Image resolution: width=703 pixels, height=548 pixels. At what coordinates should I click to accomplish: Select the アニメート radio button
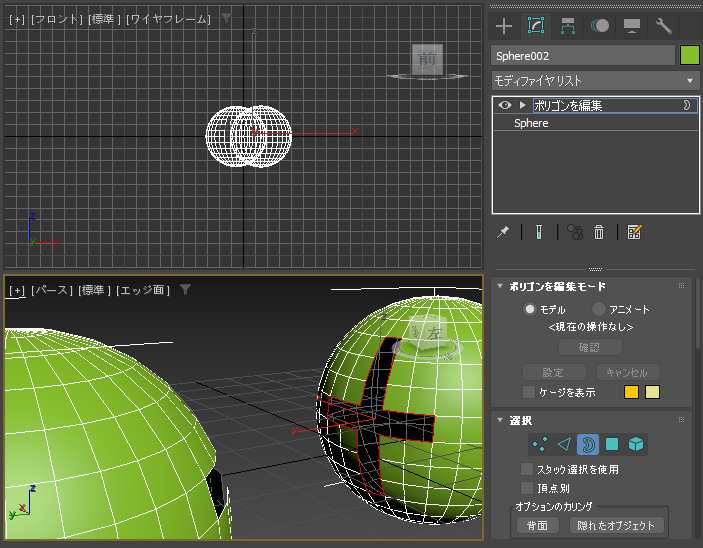click(599, 309)
